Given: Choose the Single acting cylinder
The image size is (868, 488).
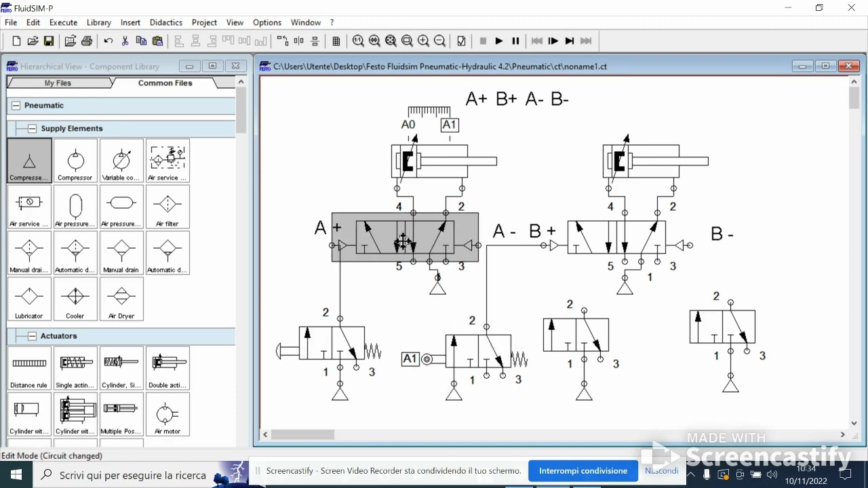Looking at the screenshot, I should click(75, 368).
